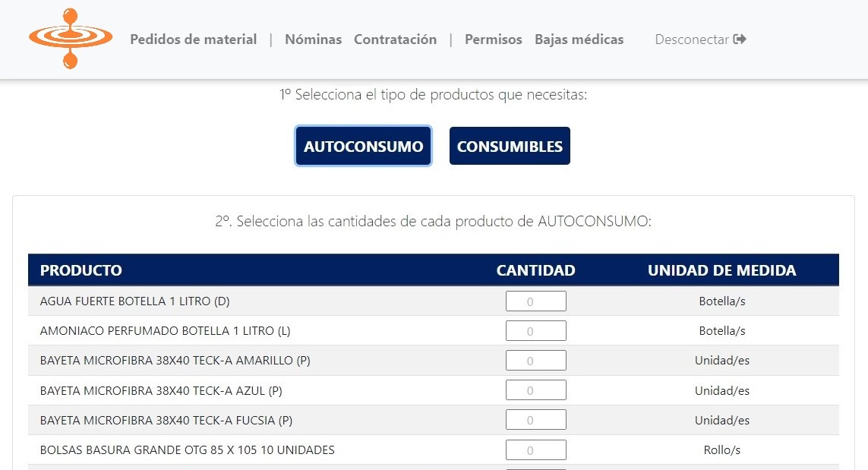Select the CONSUMIBLES product type button
Screen dimensions: 868x470
click(x=510, y=146)
